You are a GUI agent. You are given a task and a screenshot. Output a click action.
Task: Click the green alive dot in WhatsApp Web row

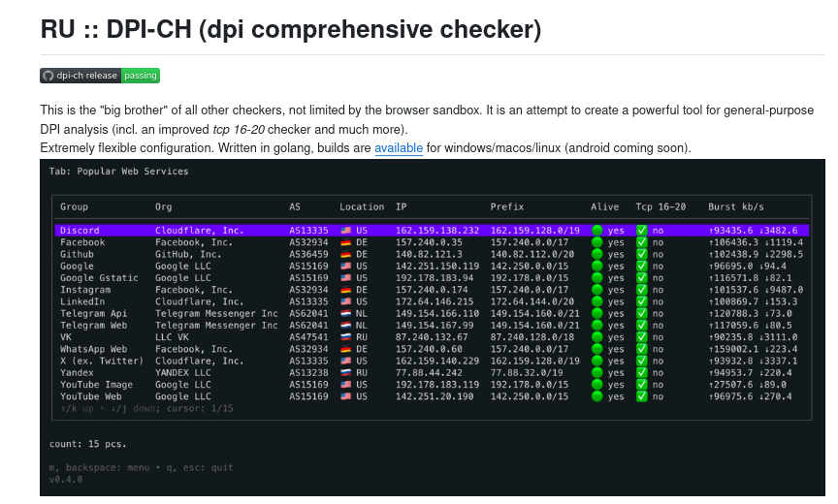(596, 349)
